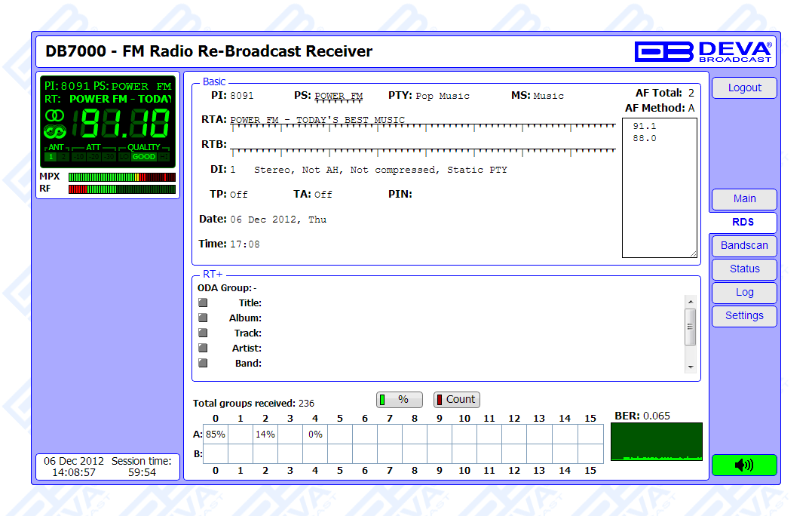
Task: Open the Settings page
Action: point(743,316)
